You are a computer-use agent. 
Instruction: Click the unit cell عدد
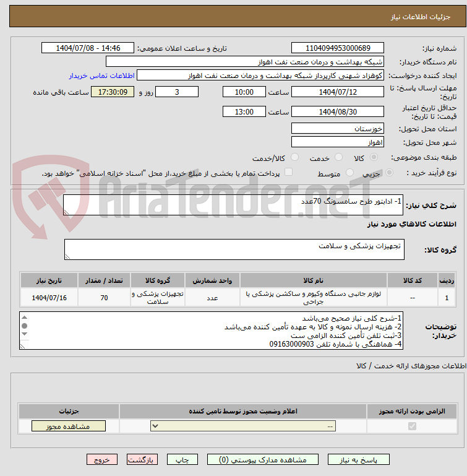click(x=212, y=298)
